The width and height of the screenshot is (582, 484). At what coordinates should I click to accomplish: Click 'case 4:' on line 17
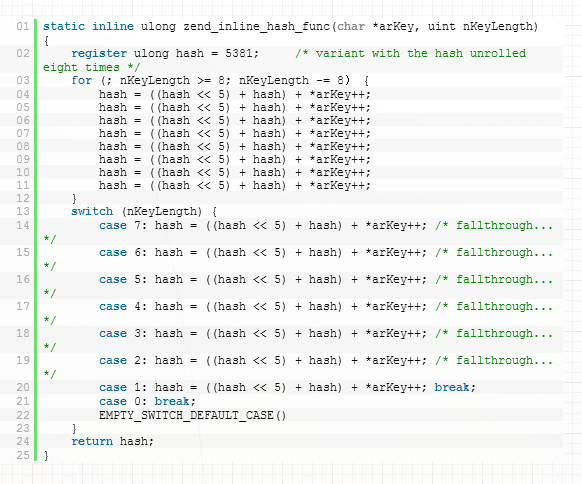(x=123, y=306)
